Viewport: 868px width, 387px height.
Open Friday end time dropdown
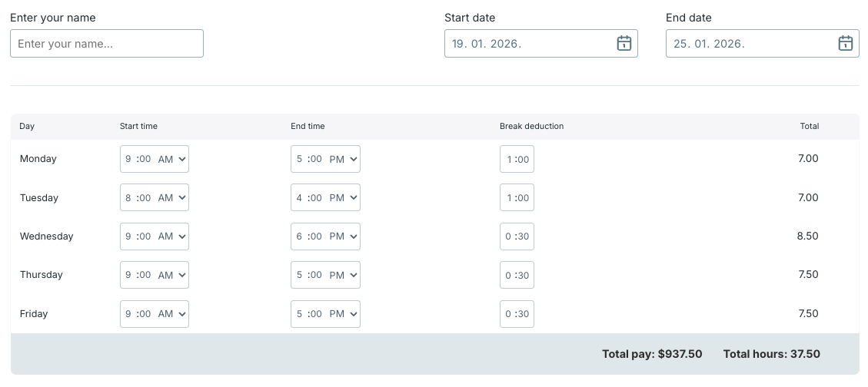coord(325,314)
